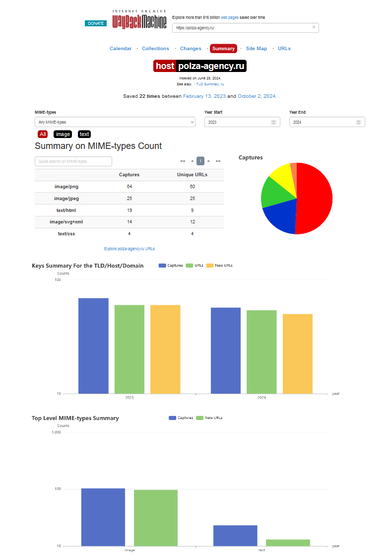The image size is (392, 558).
Task: Go to first page of MIME table
Action: pyautogui.click(x=183, y=161)
